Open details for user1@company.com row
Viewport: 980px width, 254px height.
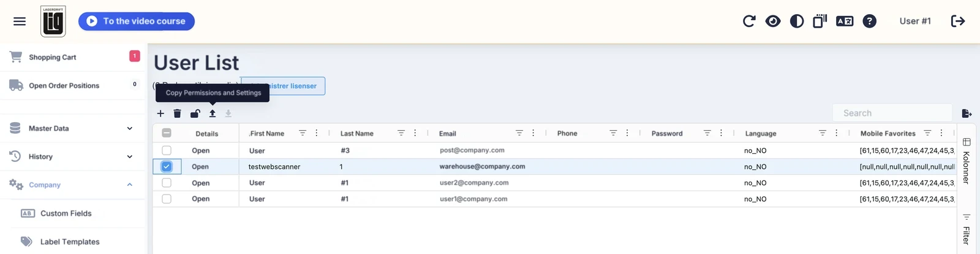coord(201,199)
